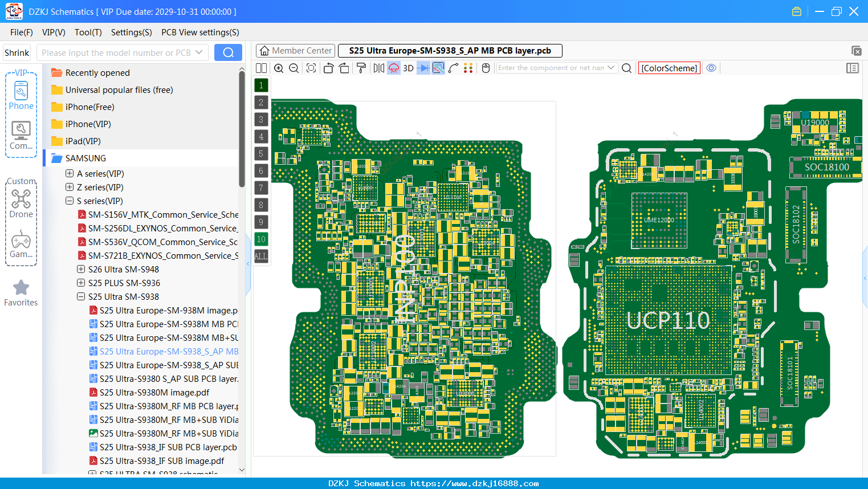Expand the S26 Ultra SM-S948 node
Viewport: 868px width, 489px height.
pyautogui.click(x=81, y=269)
